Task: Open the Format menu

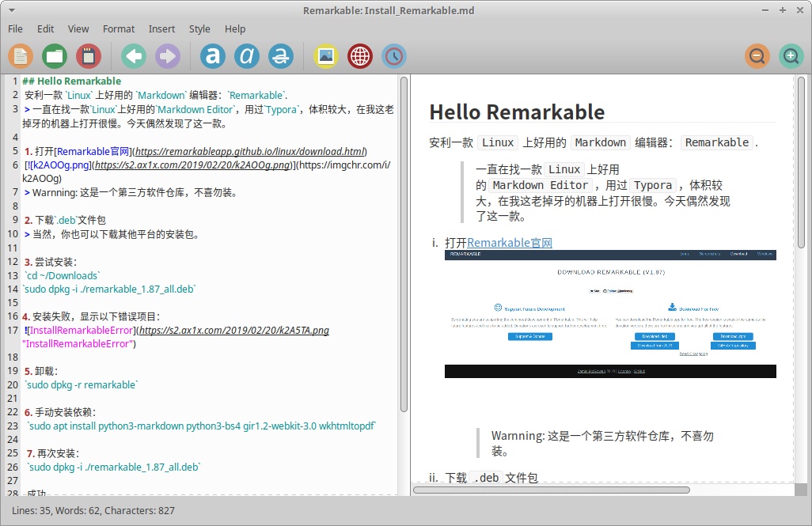Action: (x=119, y=29)
